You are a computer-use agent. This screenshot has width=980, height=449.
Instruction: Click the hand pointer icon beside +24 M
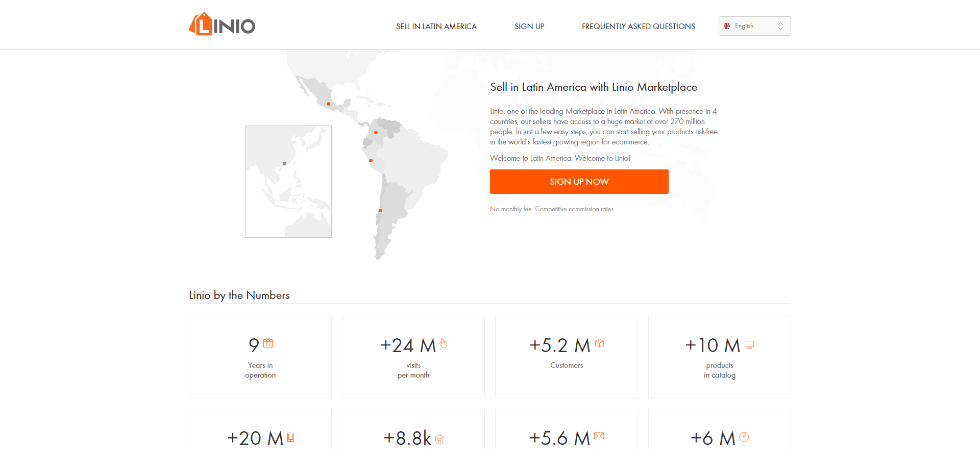pyautogui.click(x=444, y=343)
